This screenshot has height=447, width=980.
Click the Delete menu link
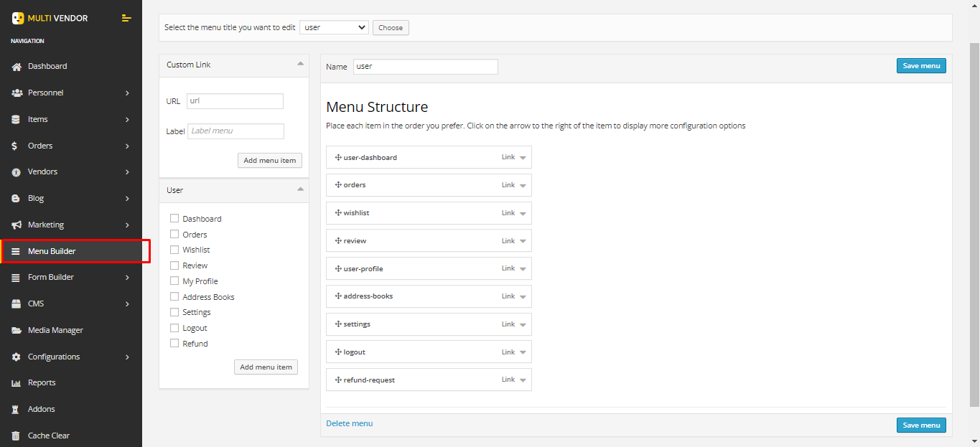(x=350, y=424)
